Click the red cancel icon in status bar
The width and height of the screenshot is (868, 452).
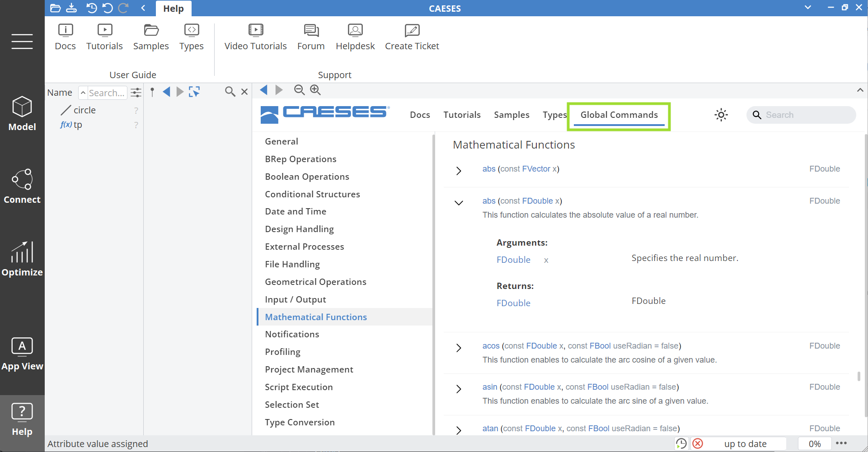pos(698,444)
